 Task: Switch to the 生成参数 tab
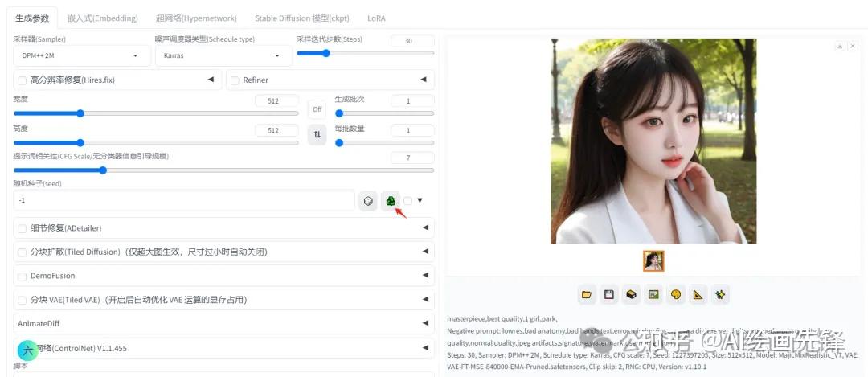[32, 18]
